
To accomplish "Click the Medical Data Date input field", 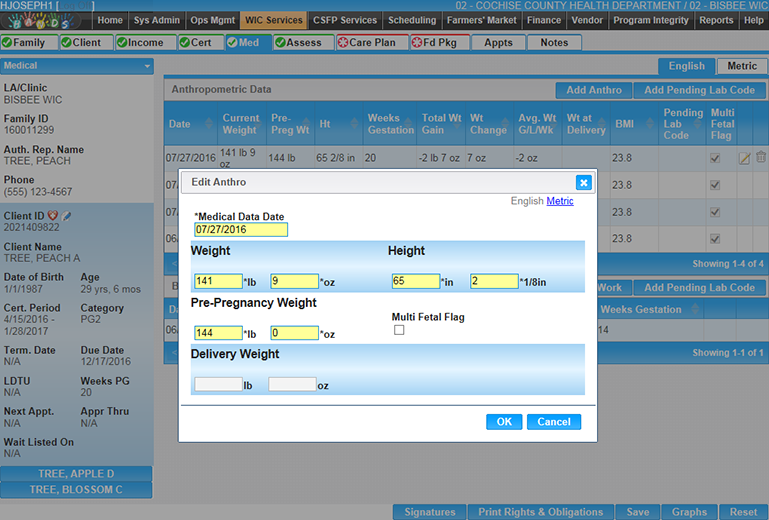I will tap(241, 229).
